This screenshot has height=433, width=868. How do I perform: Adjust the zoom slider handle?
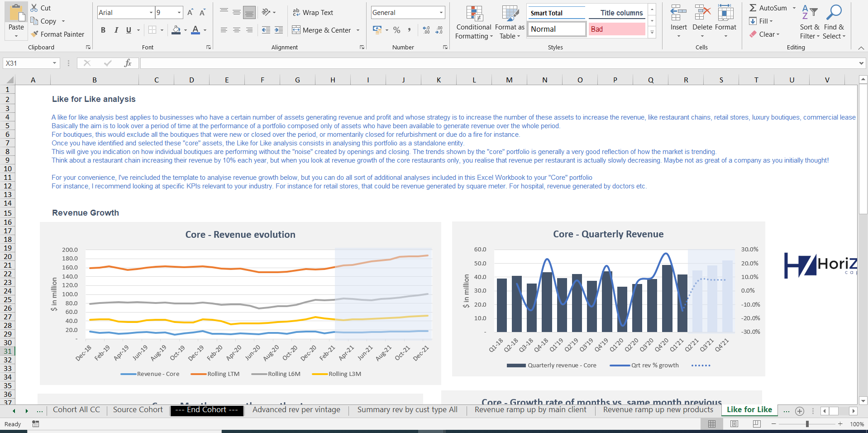tap(807, 424)
